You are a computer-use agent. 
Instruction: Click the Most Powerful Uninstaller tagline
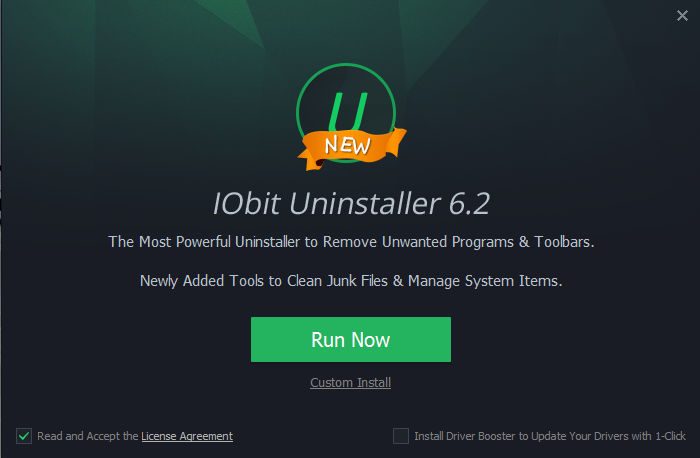click(x=351, y=241)
